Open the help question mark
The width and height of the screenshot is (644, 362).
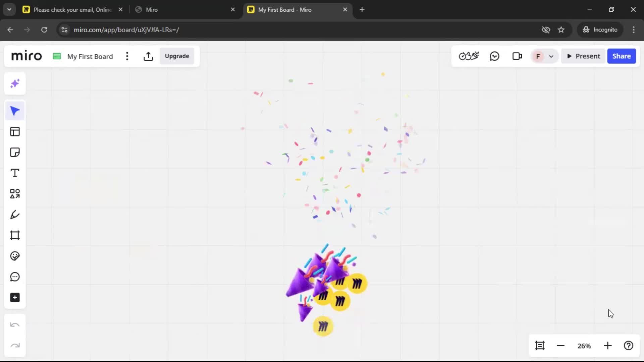pyautogui.click(x=628, y=346)
